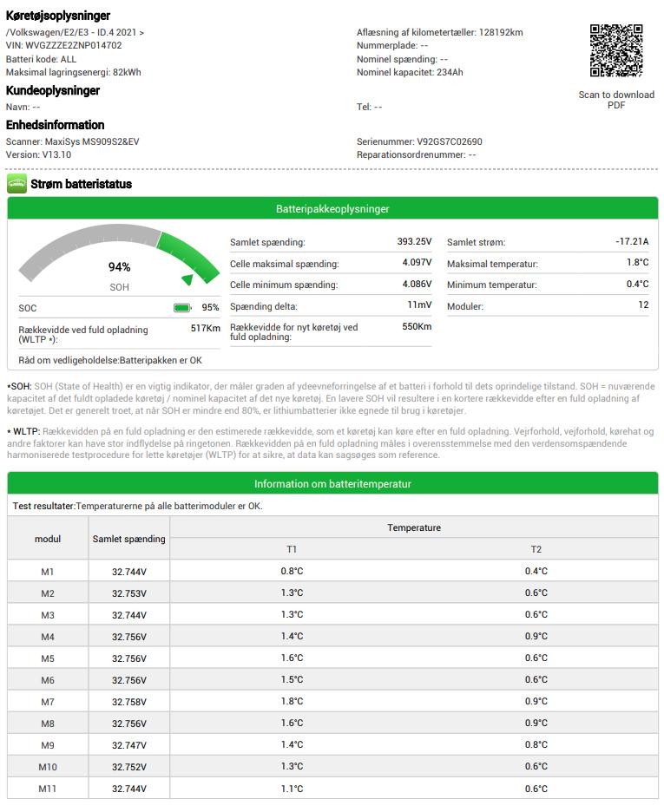
Task: Click the T2 temperature column header
Action: [x=536, y=549]
